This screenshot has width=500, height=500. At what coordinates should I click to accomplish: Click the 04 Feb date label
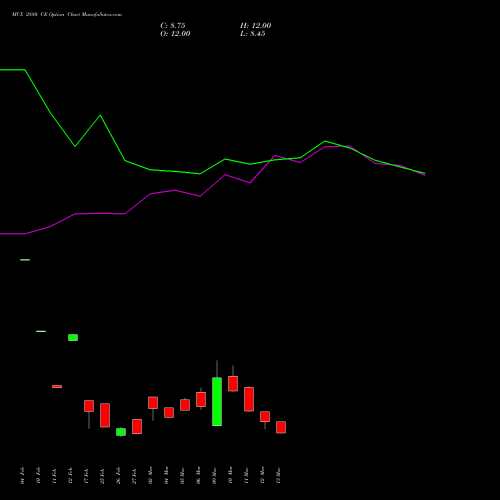[x=22, y=476]
